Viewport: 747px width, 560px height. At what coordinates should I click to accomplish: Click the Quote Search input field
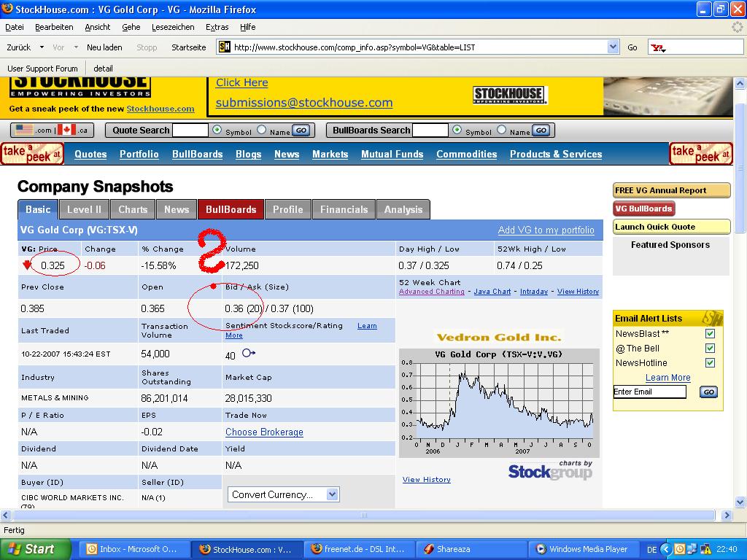(x=190, y=130)
